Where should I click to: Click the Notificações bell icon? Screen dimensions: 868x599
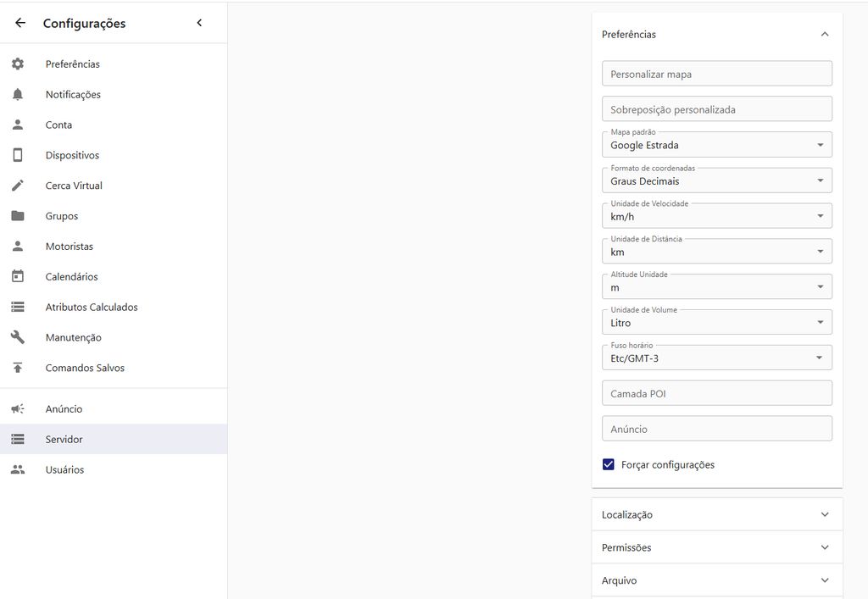(x=18, y=95)
